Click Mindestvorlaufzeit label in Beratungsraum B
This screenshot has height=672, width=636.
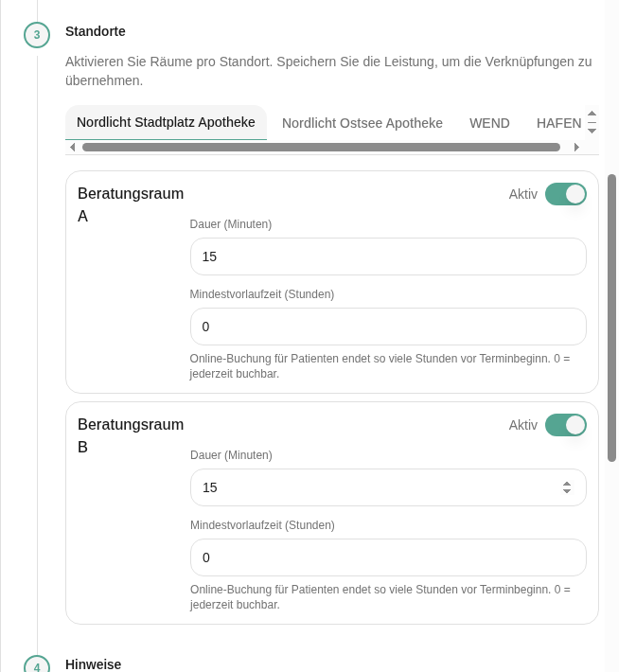point(262,525)
